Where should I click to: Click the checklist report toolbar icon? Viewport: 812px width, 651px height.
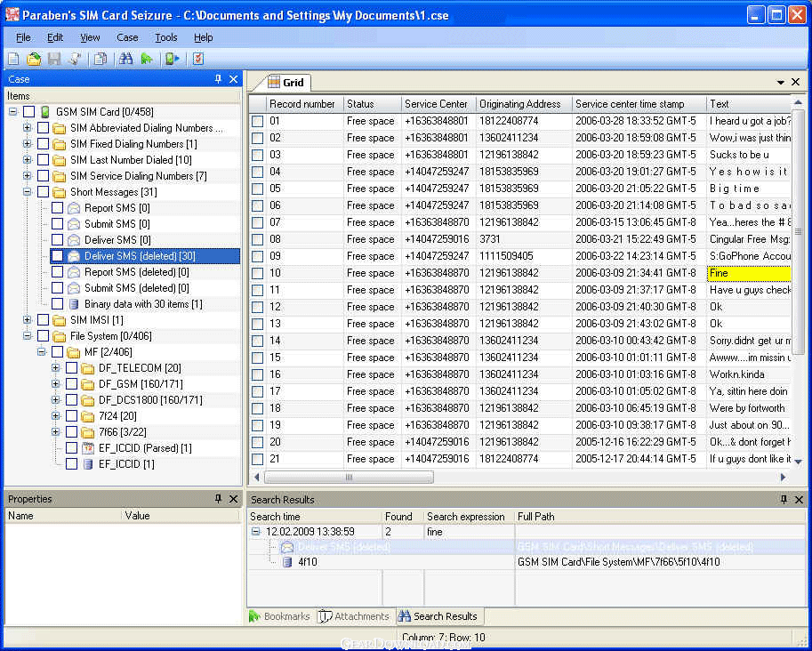coord(197,59)
